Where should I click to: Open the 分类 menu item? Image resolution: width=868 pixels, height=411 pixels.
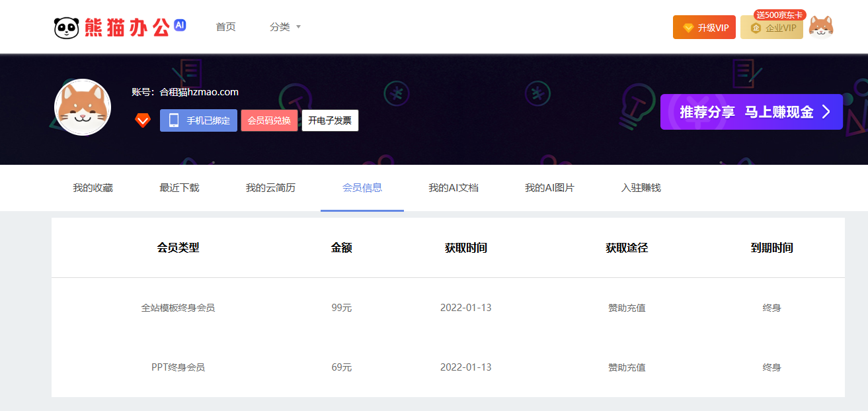pos(280,27)
